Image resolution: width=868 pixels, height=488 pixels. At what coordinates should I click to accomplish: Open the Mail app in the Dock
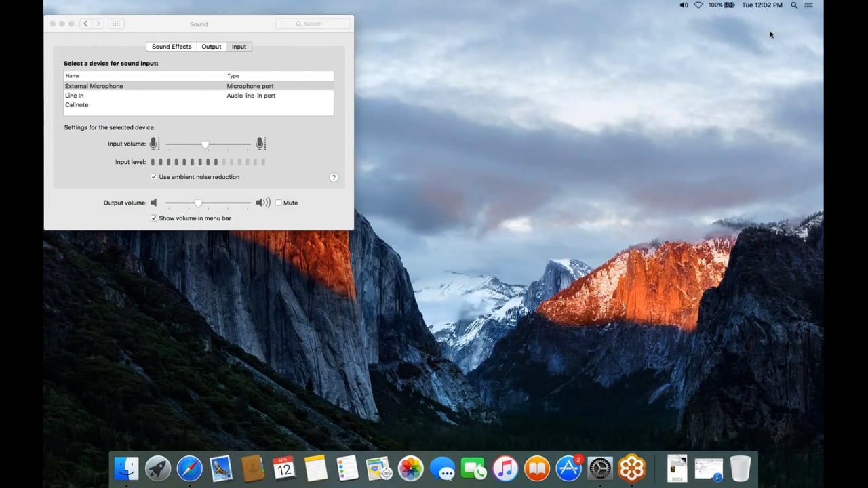coord(221,468)
